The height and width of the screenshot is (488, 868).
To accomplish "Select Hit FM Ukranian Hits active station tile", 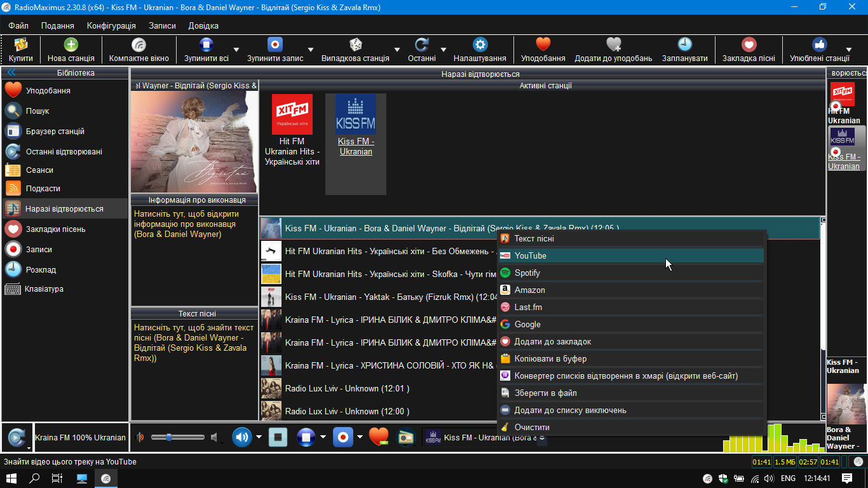I will click(x=292, y=130).
